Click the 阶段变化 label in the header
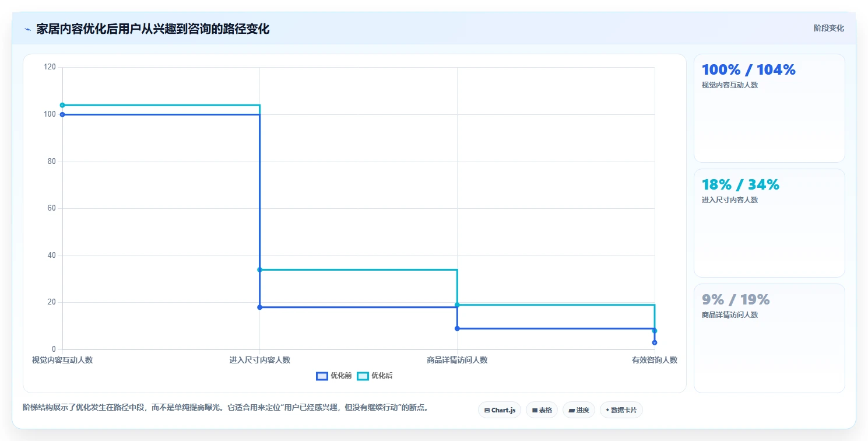Screen dimensions: 868x441 (828, 28)
